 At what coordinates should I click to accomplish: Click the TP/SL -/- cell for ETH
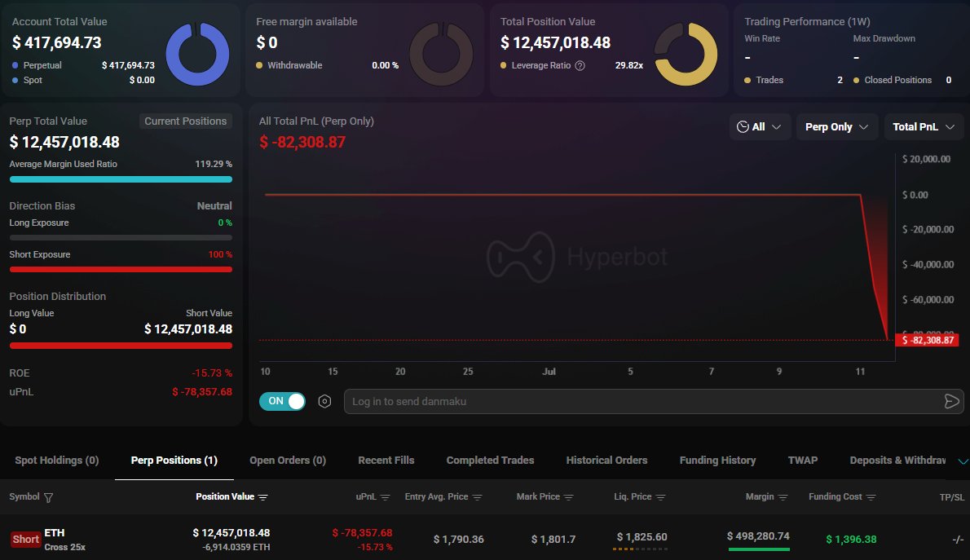[957, 540]
